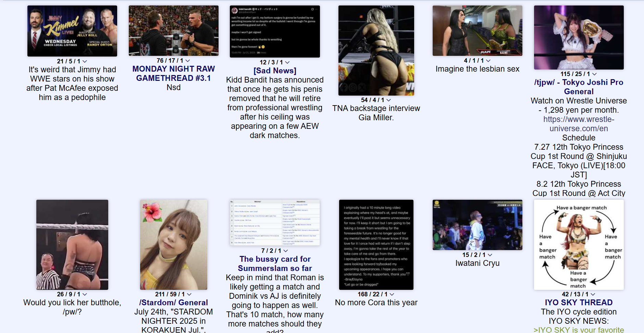Image resolution: width=644 pixels, height=333 pixels.
Task: Expand thread menu arrow beside 115 / 25 / 1
Action: 594,74
